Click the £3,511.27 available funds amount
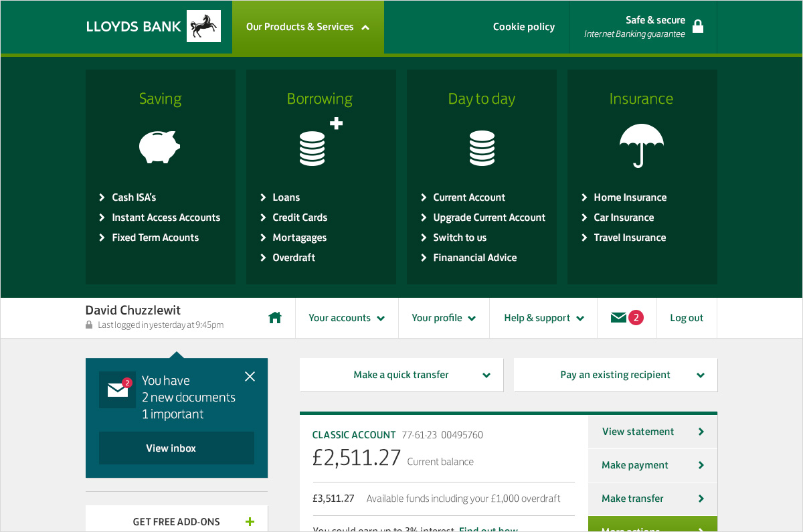The height and width of the screenshot is (532, 803). click(x=333, y=499)
